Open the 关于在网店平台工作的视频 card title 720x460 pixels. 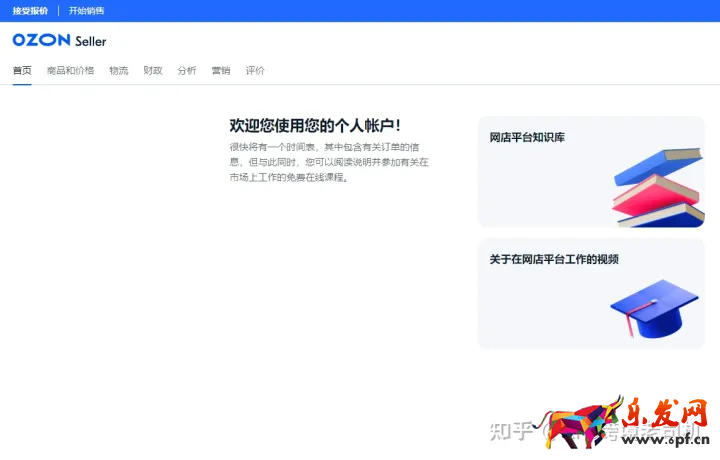tap(554, 259)
